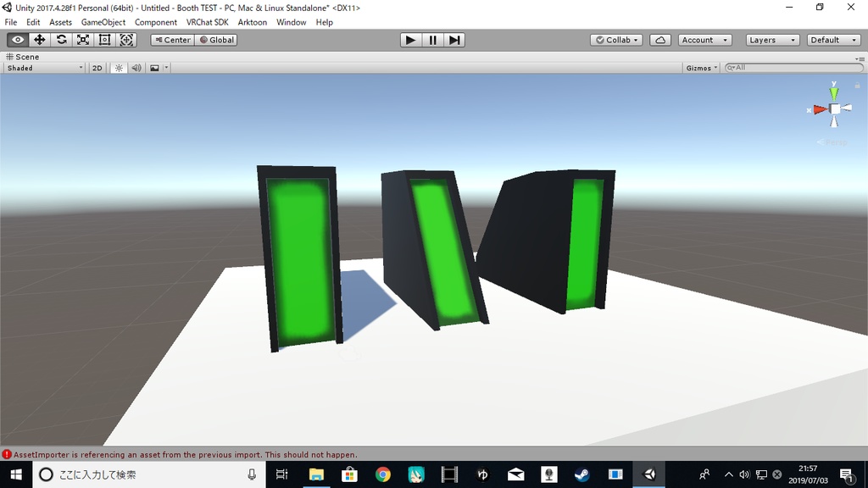This screenshot has width=868, height=488.
Task: Open the Component menu
Action: point(156,22)
